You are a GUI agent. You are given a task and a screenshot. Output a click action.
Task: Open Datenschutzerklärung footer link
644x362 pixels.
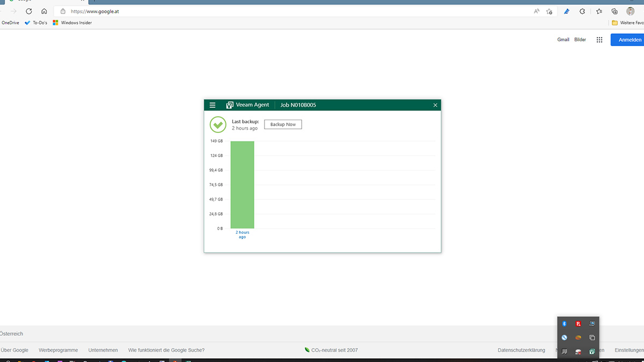click(522, 350)
